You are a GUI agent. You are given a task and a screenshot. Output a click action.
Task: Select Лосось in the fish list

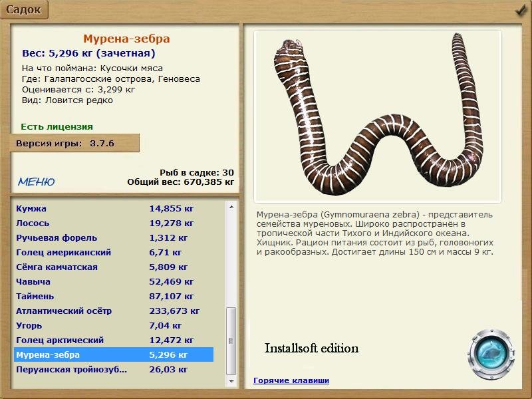(x=114, y=223)
